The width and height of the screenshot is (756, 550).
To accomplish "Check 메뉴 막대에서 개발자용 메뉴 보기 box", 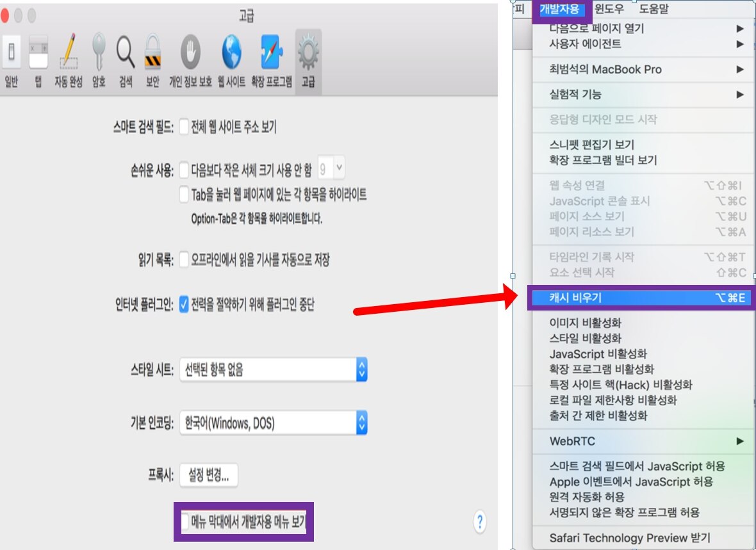I will click(185, 522).
